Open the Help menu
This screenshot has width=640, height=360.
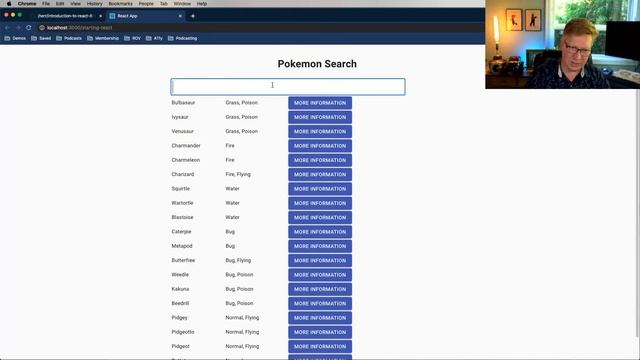pos(202,4)
